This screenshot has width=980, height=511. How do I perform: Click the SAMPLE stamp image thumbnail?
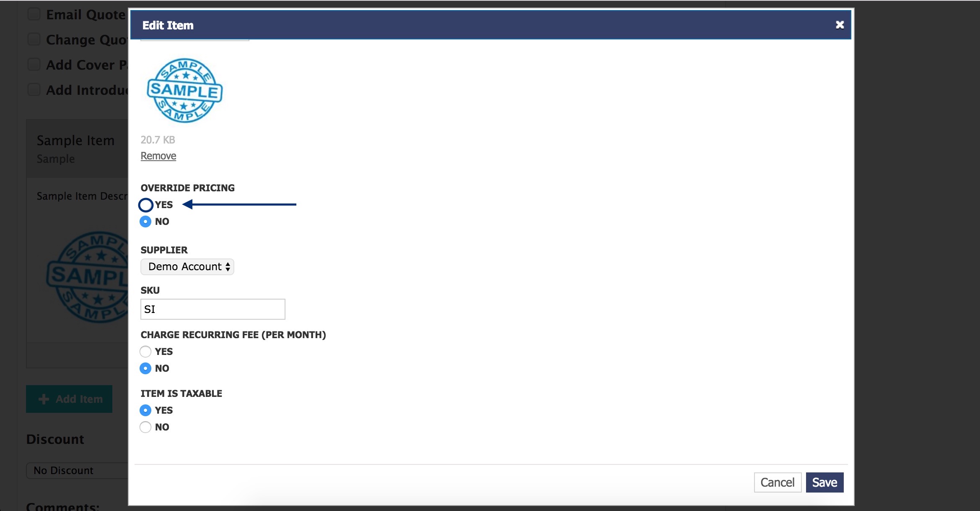click(x=185, y=91)
